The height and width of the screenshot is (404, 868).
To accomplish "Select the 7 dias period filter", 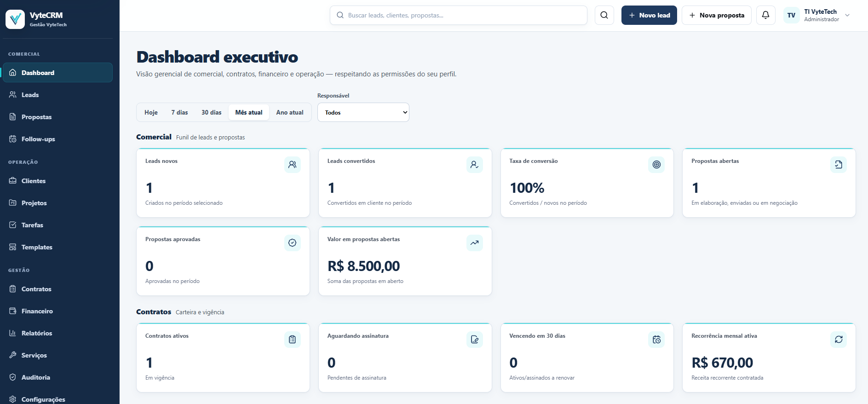I will 179,112.
